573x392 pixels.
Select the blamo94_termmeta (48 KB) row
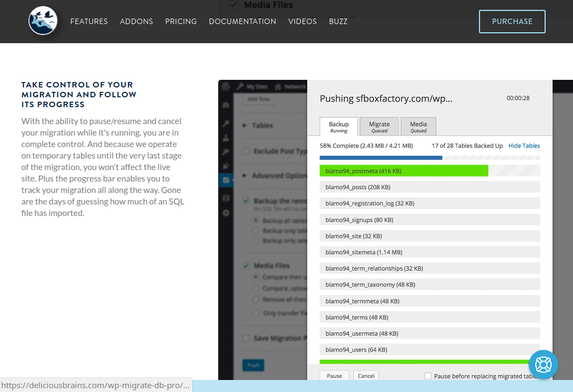[x=430, y=301]
